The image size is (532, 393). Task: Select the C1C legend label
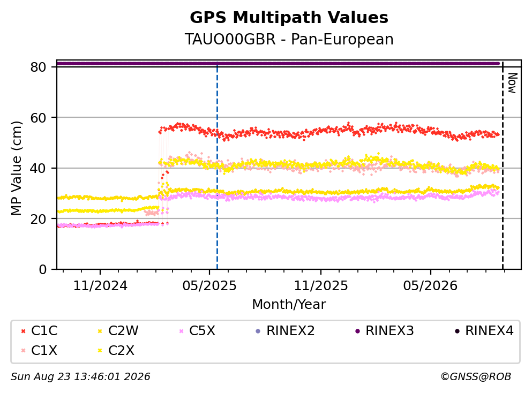tap(44, 330)
